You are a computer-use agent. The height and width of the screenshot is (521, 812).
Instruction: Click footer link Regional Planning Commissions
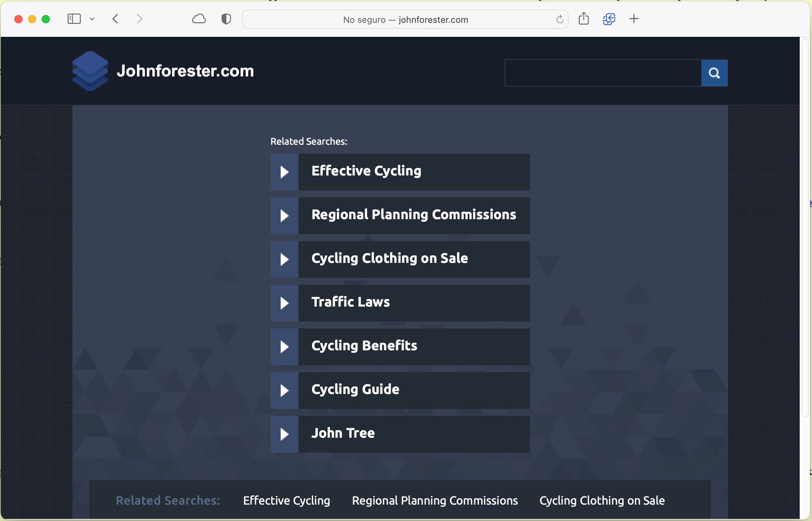pos(435,501)
